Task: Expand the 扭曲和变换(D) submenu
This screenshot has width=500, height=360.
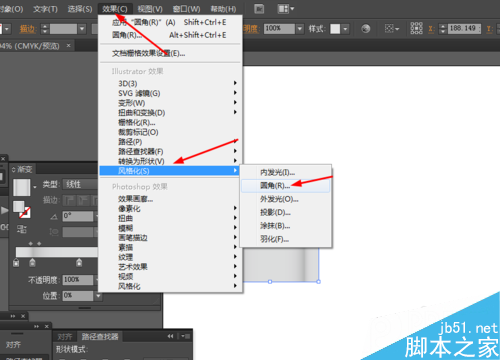Action: point(170,112)
